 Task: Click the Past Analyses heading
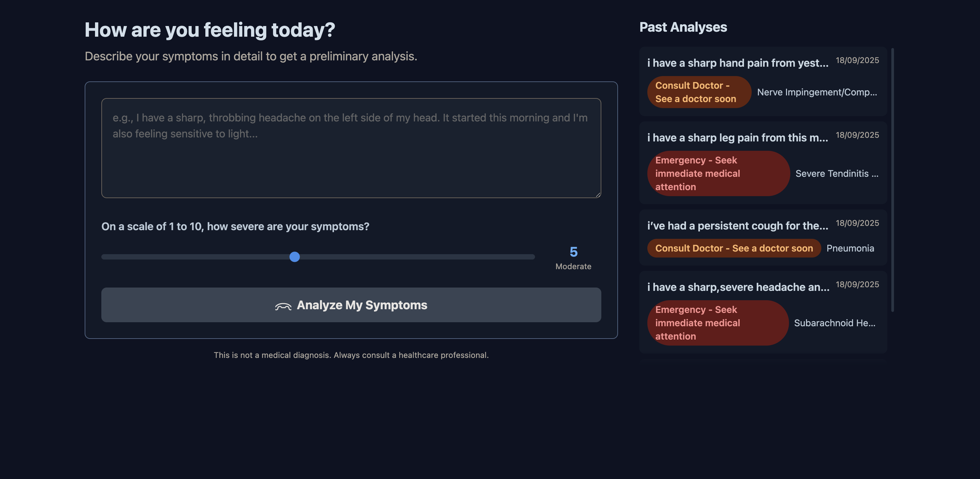point(683,27)
